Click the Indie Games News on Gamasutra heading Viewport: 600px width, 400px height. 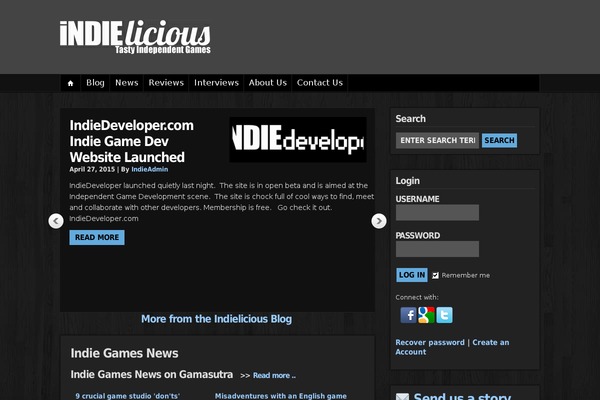(x=152, y=374)
